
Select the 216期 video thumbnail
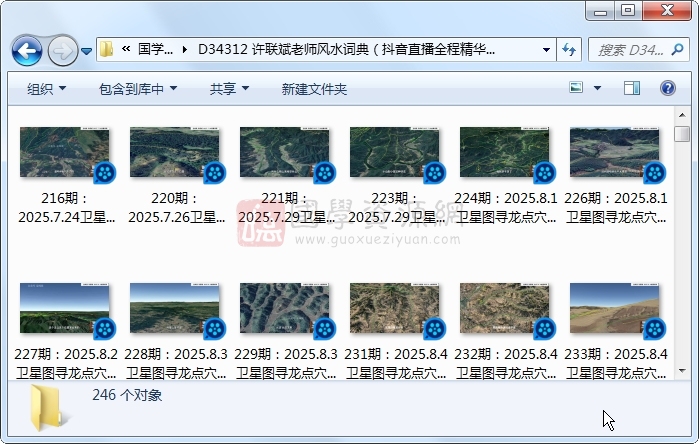[x=65, y=152]
